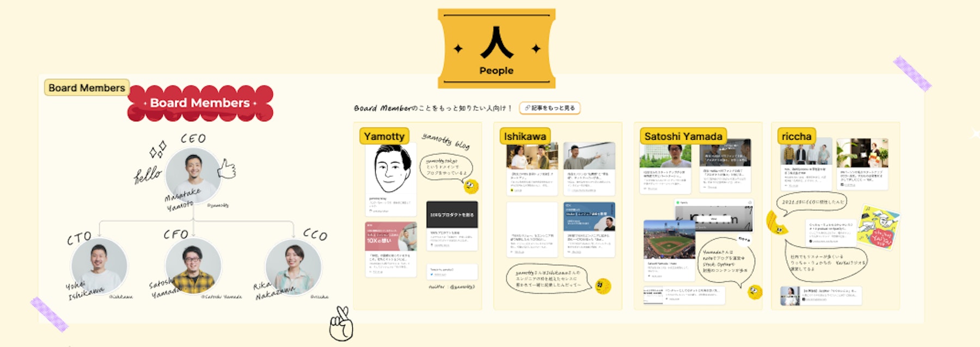Open the CCO Rika Nakazawa photo

[293, 267]
